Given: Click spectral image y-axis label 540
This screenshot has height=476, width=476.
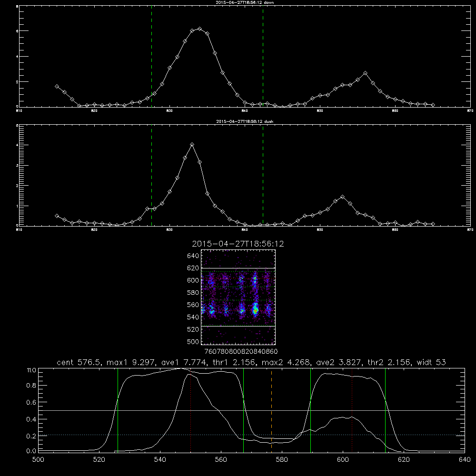Looking at the screenshot, I should [193, 317].
